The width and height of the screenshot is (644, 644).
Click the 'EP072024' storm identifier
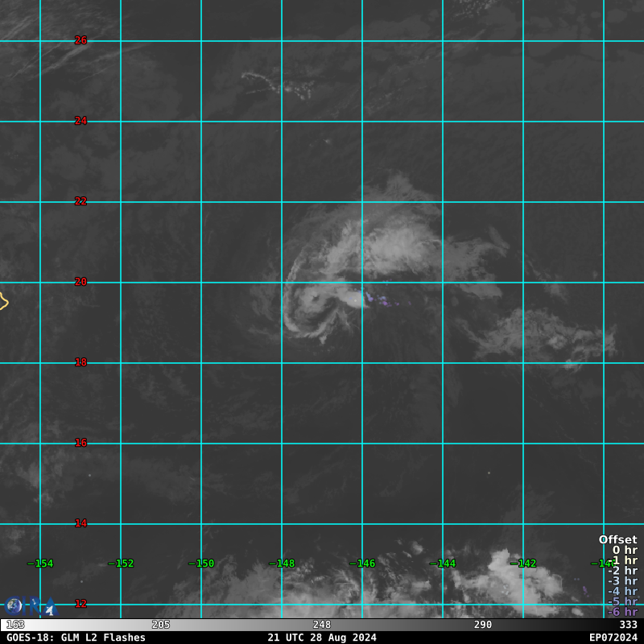613,638
